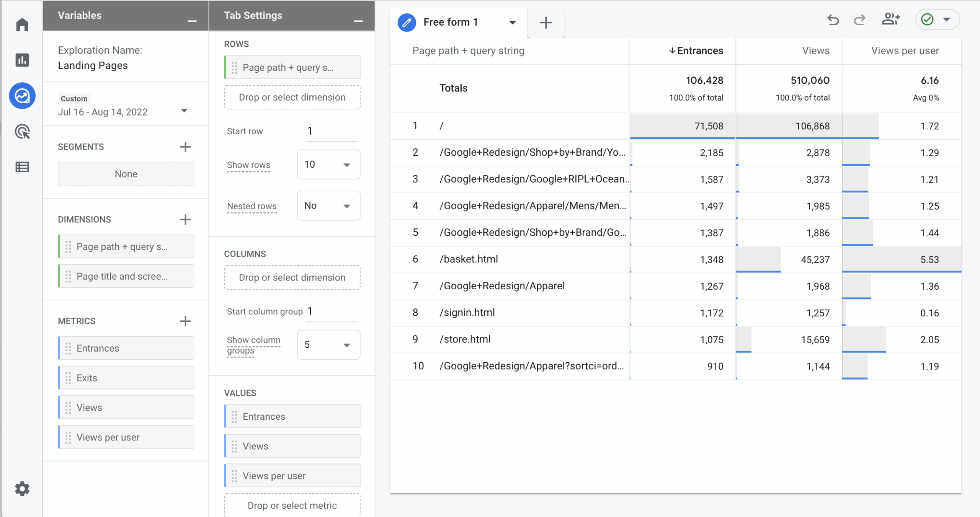The image size is (980, 517).
Task: Expand the custom date range selector
Action: [184, 111]
